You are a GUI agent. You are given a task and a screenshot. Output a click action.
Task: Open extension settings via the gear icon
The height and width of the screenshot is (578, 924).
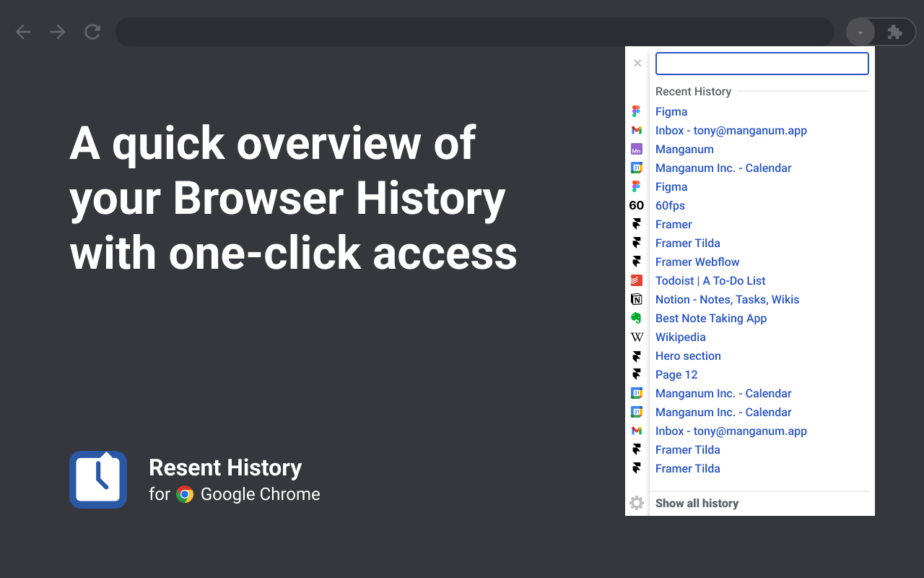[x=637, y=503]
